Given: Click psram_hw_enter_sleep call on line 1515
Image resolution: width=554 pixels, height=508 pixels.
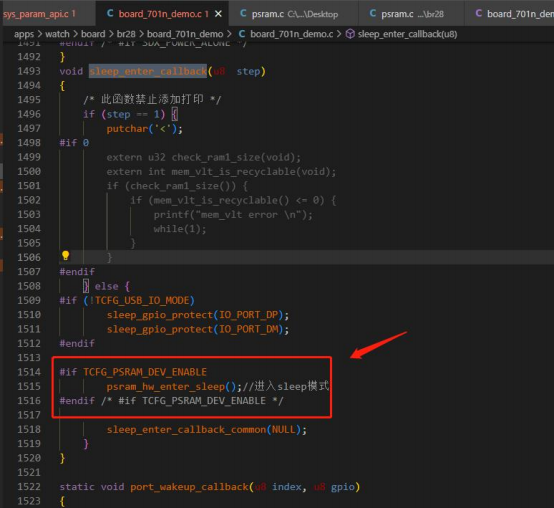Looking at the screenshot, I should (165, 386).
